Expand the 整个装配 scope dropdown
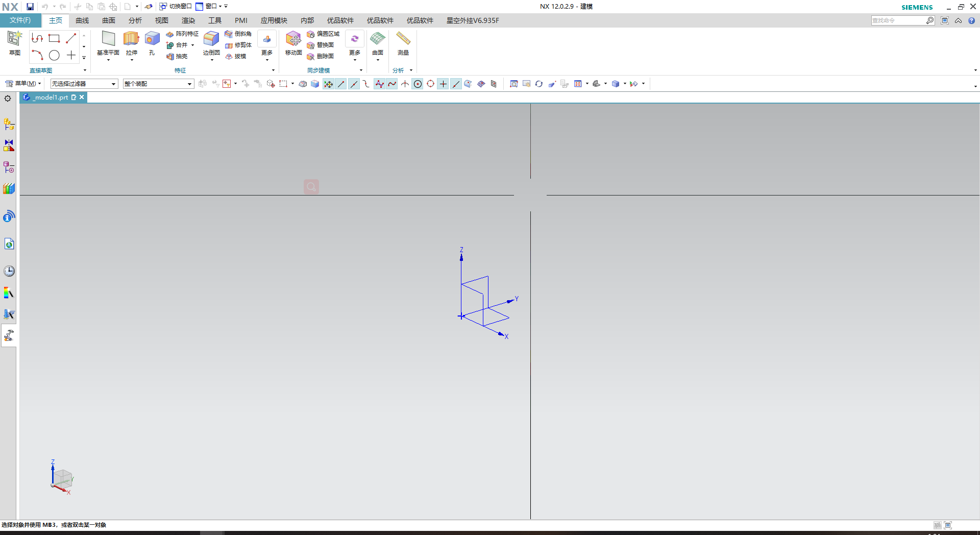 [x=158, y=84]
